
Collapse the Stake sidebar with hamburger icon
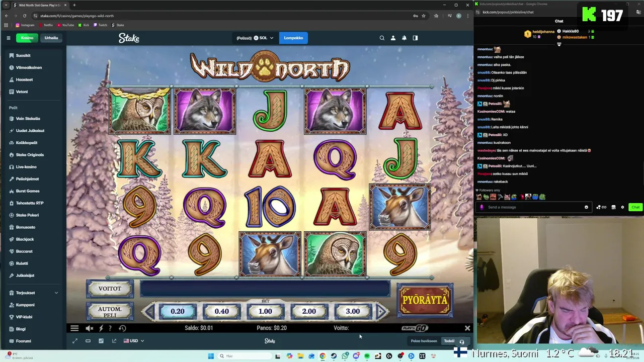[x=9, y=38]
